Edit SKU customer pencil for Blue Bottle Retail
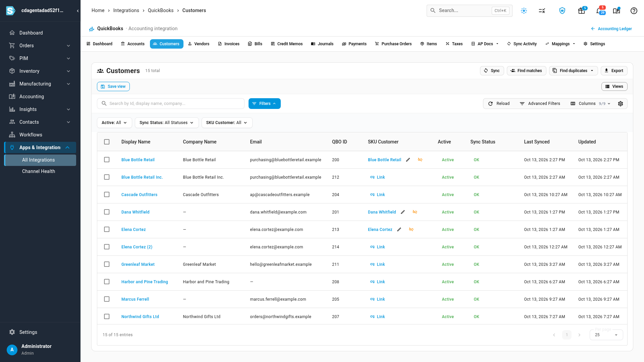Screen dimensions: 644x362 [x=408, y=160]
